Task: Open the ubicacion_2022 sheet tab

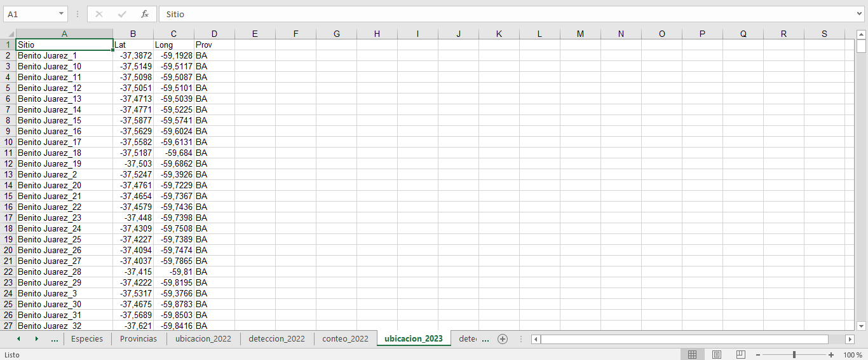Action: [203, 339]
